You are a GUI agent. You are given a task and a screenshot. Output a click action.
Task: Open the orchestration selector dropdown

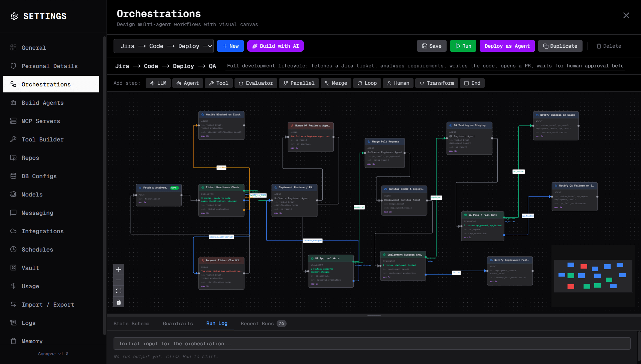coord(164,46)
